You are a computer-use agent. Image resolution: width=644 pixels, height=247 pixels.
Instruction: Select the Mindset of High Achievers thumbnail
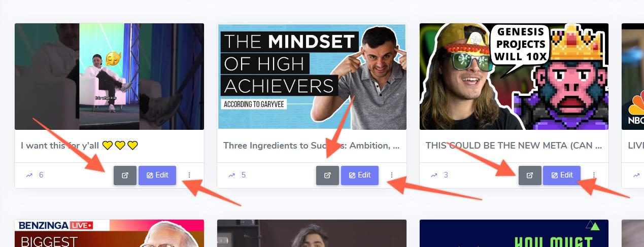(x=312, y=77)
